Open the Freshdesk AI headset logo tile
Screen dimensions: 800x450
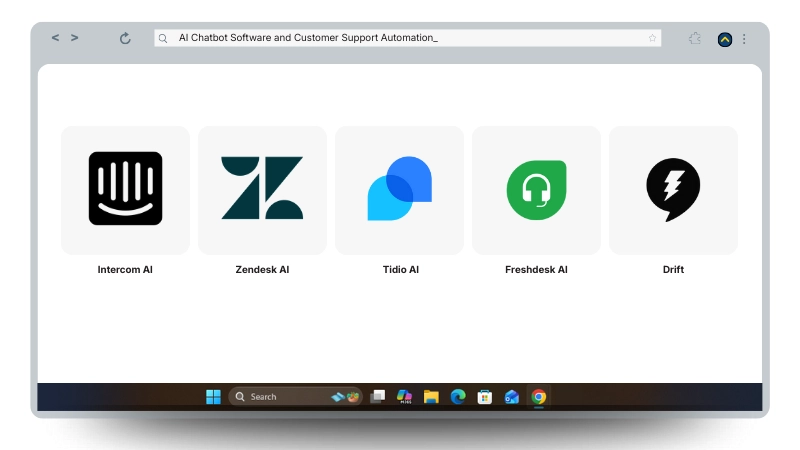(536, 190)
